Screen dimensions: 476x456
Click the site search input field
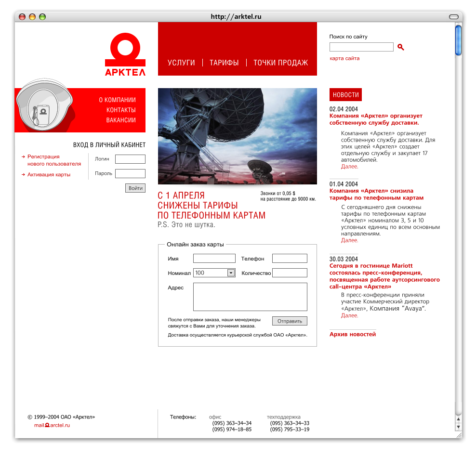coord(361,47)
